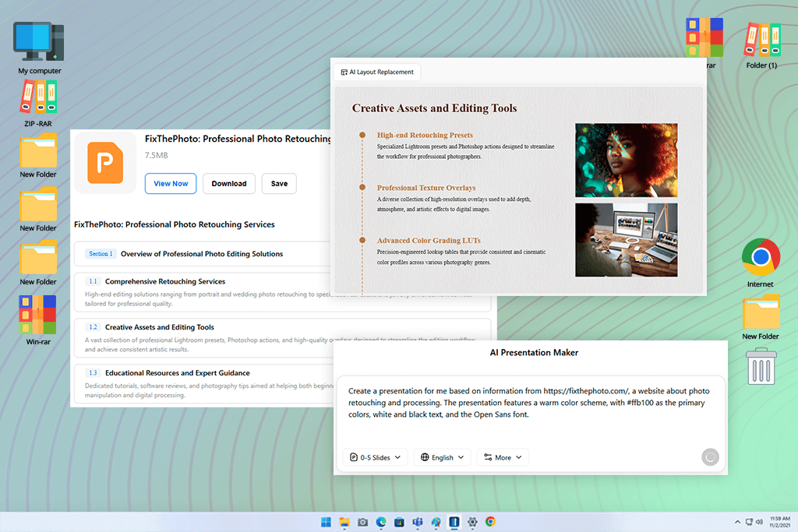Click View Now button

point(171,184)
